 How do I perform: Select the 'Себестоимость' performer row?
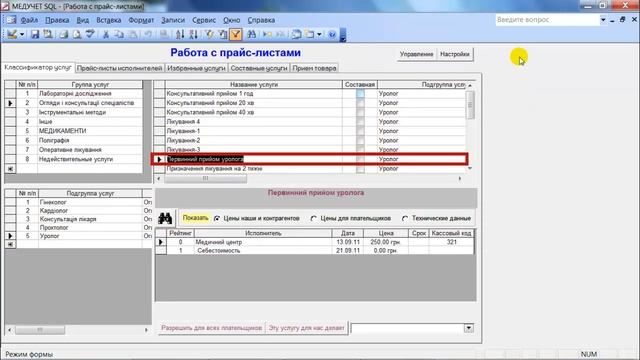pyautogui.click(x=314, y=251)
